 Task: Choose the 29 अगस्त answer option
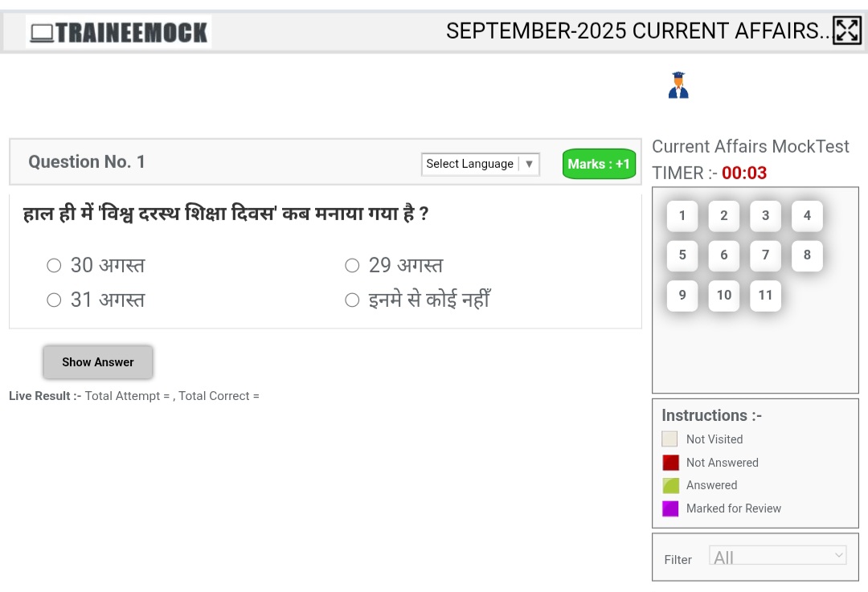point(352,265)
